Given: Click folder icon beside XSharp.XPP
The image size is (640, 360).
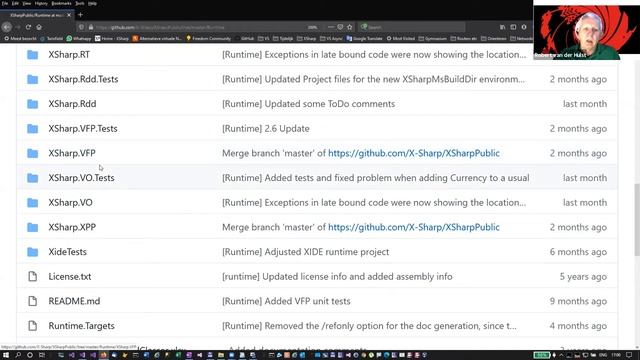Looking at the screenshot, I should click(33, 227).
